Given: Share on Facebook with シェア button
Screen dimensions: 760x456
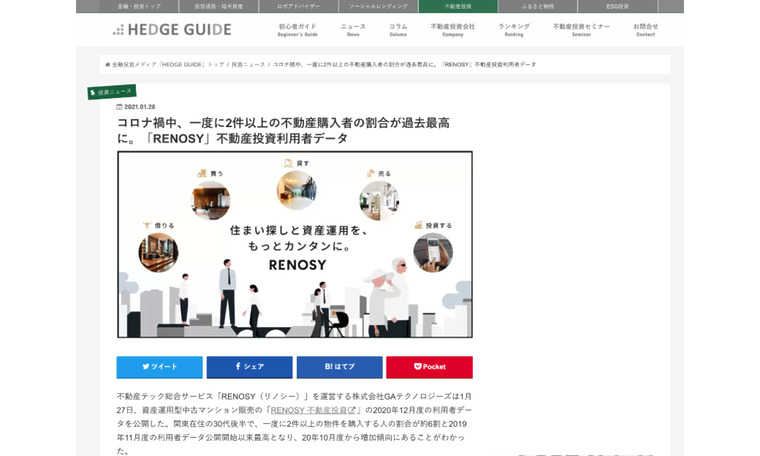Looking at the screenshot, I should point(249,367).
